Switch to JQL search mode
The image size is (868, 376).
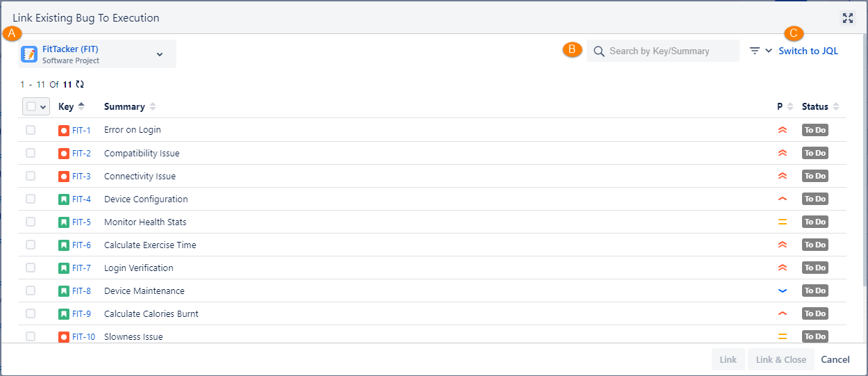coord(808,51)
